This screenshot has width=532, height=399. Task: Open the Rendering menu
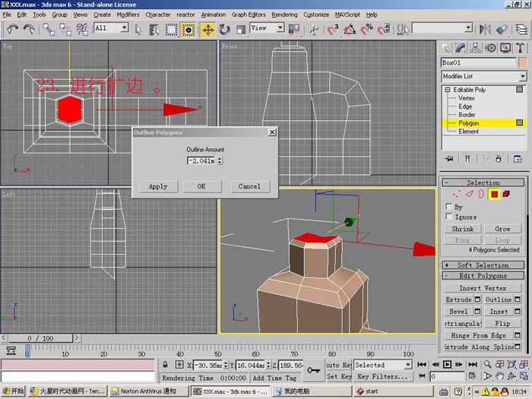click(284, 14)
